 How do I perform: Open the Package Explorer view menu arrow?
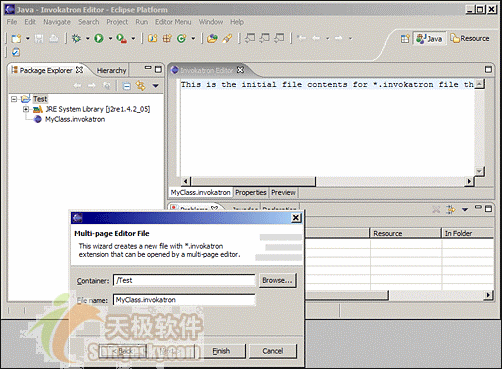[x=155, y=86]
